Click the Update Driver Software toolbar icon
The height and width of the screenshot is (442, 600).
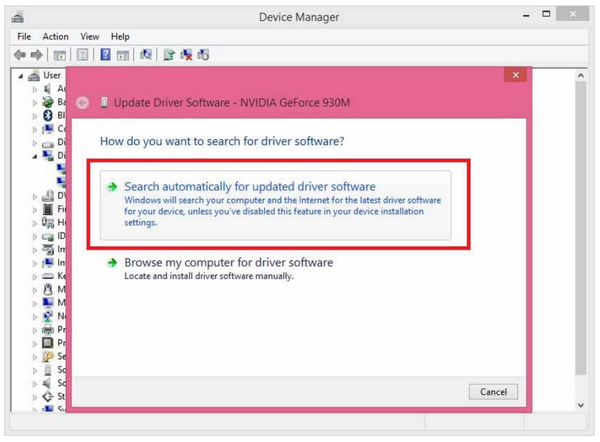point(169,54)
